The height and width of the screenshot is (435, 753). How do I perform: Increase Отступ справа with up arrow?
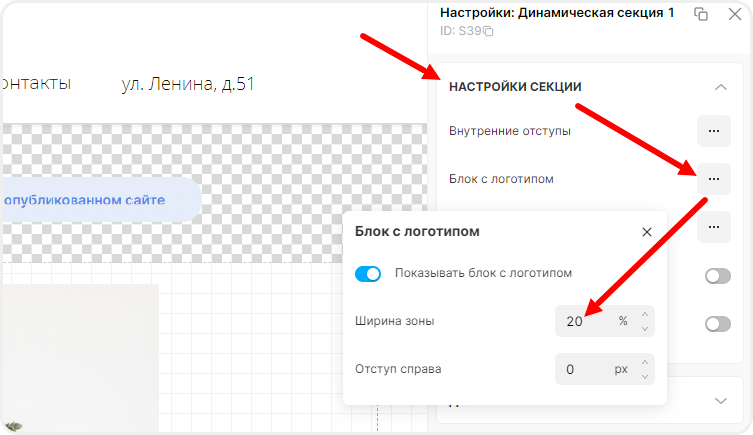645,362
